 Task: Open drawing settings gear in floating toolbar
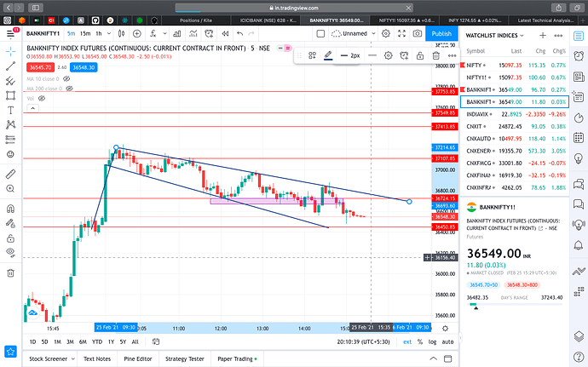pyautogui.click(x=388, y=55)
